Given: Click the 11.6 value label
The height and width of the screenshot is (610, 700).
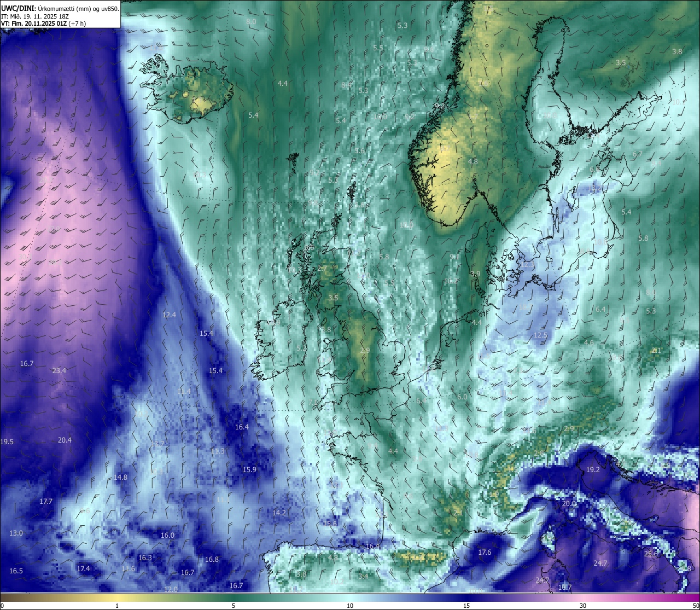Looking at the screenshot, I should click(x=128, y=569).
